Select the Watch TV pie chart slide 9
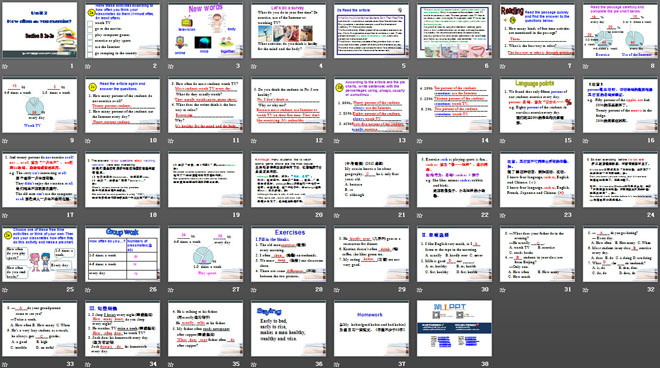660x368 pixels. (40, 105)
